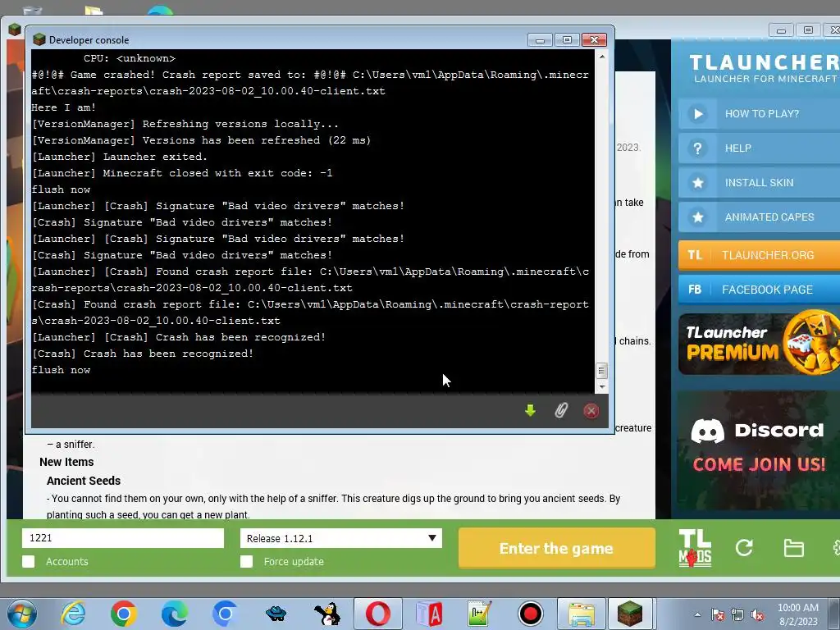Image resolution: width=840 pixels, height=630 pixels.
Task: Open Microsoft Edge from taskbar
Action: coord(174,614)
